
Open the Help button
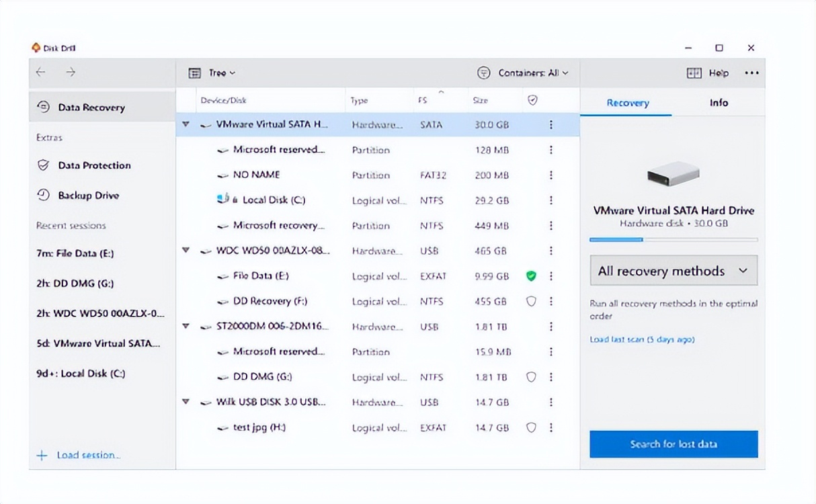[x=707, y=73]
